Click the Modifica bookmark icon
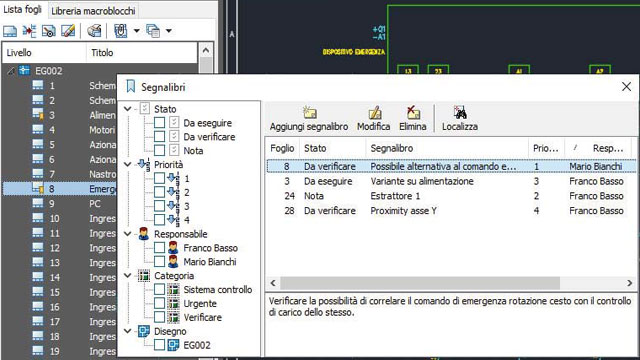 pyautogui.click(x=375, y=112)
